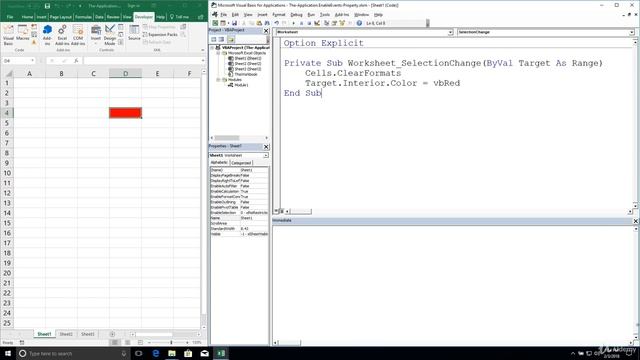Viewport: 640px width, 360px height.
Task: Click View Object icon in Project panel
Action: click(x=221, y=40)
